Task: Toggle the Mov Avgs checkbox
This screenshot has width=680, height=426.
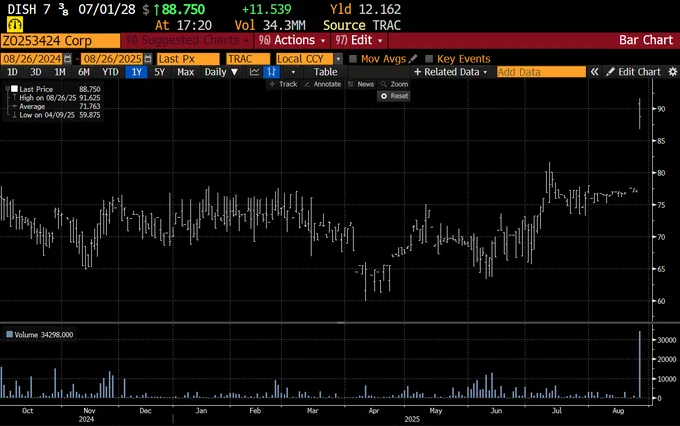Action: point(353,59)
